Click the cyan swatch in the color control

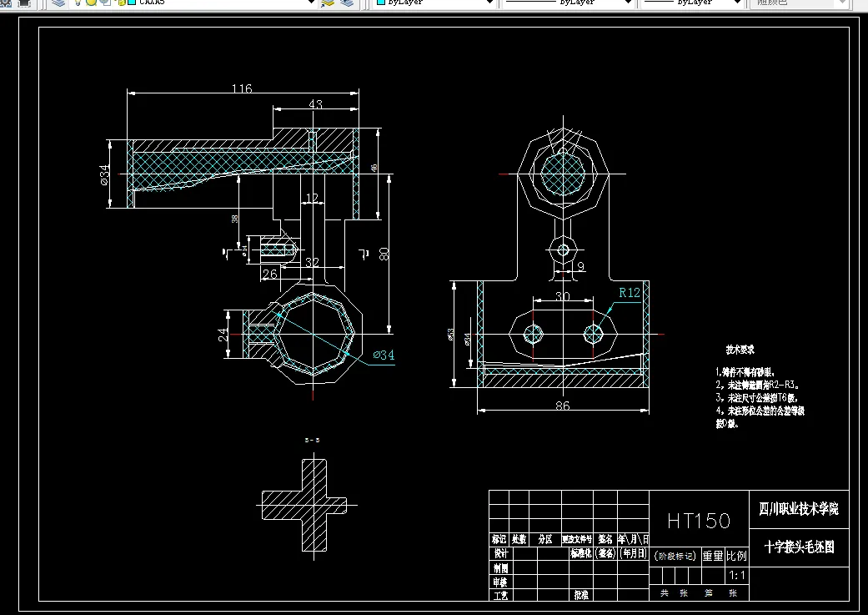click(x=381, y=3)
